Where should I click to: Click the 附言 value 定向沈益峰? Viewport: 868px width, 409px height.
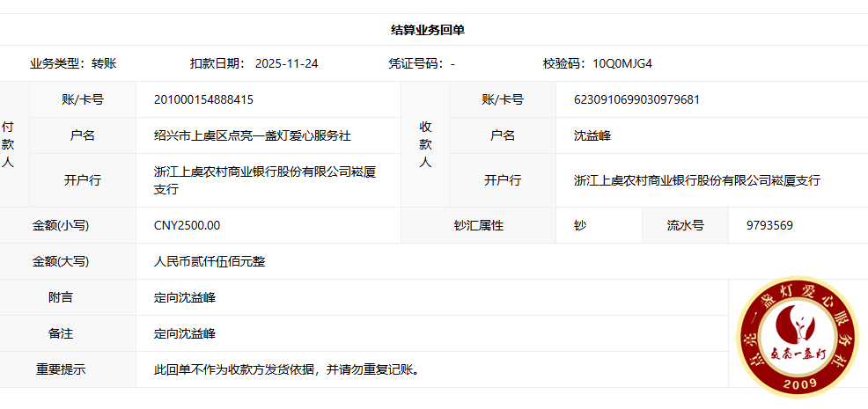pyautogui.click(x=185, y=297)
